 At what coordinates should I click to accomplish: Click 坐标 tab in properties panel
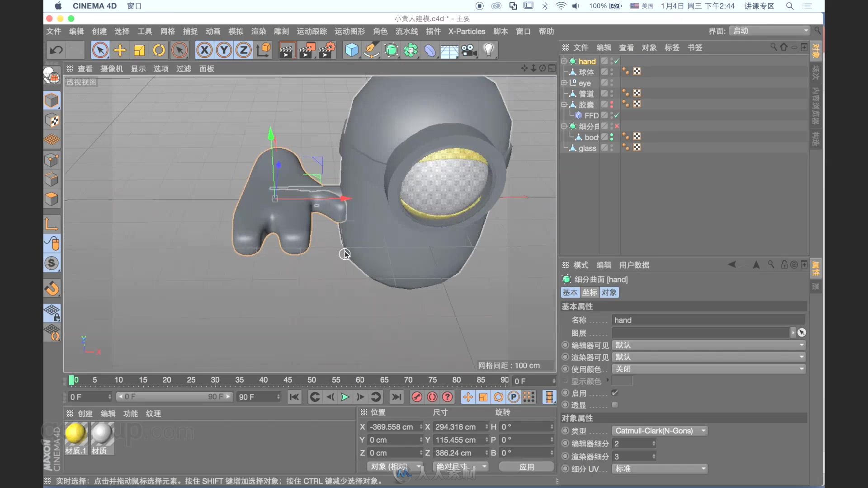pos(589,292)
